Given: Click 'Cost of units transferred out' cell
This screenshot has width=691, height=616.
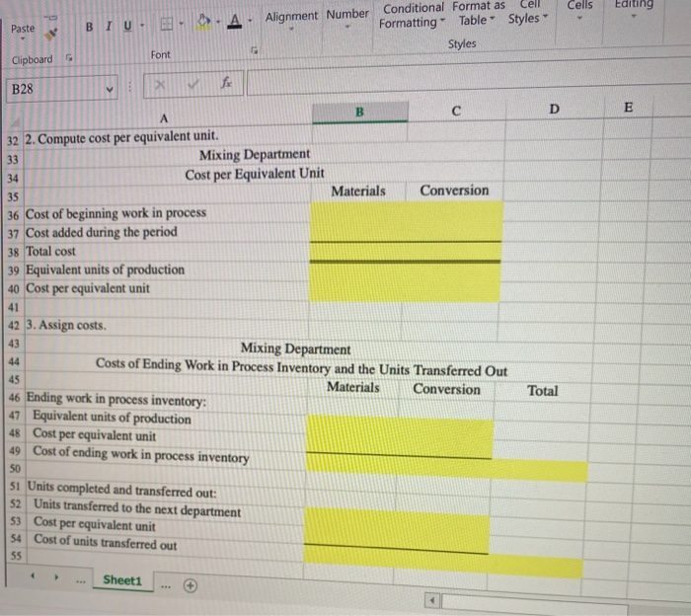Looking at the screenshot, I should pyautogui.click(x=106, y=542).
